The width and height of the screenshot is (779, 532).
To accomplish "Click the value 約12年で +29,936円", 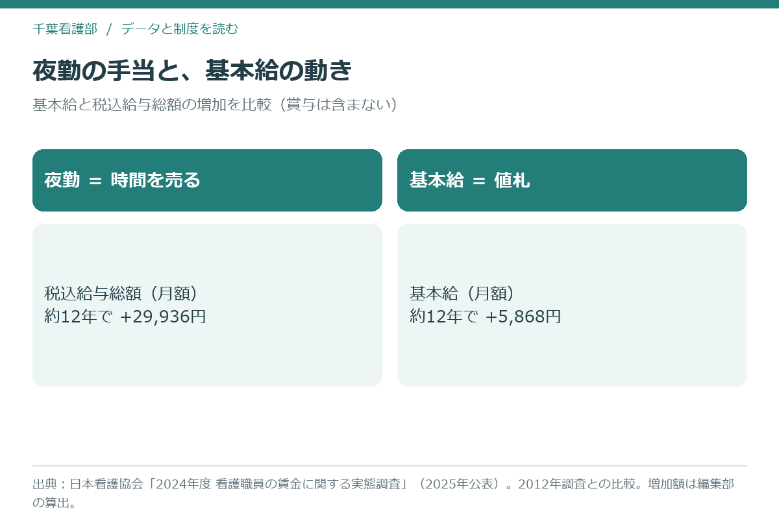I will [125, 317].
